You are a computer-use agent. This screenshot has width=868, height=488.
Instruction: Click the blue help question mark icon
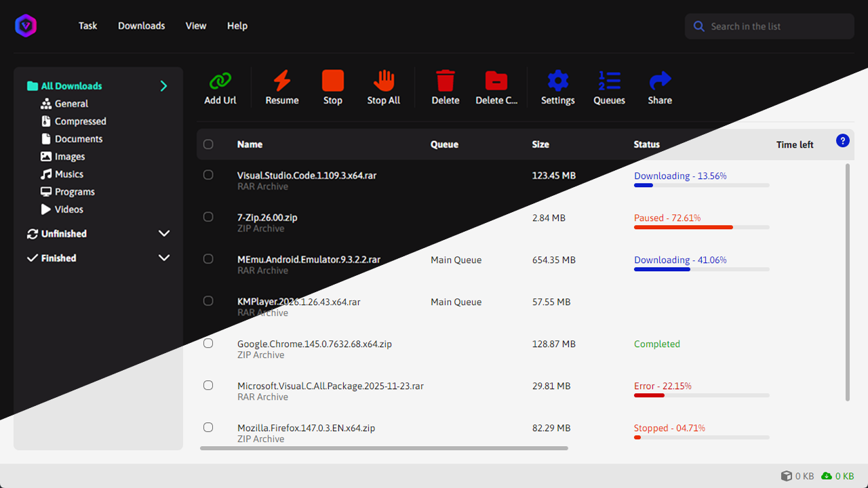pos(842,141)
